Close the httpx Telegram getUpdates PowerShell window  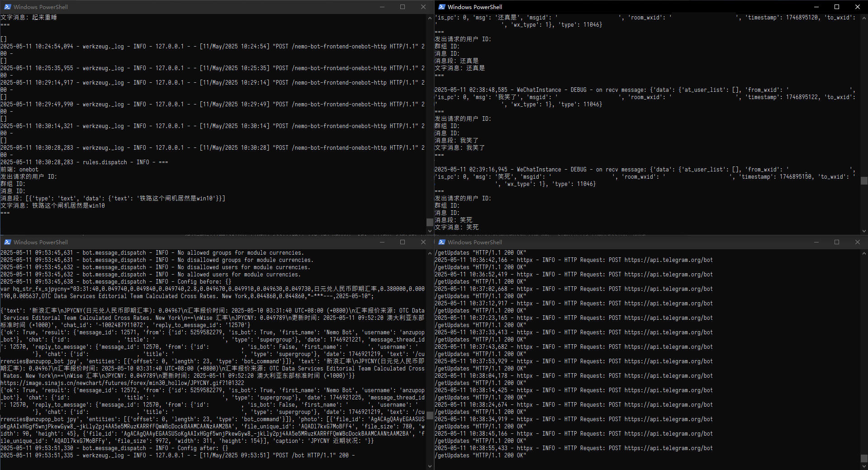[x=857, y=242]
